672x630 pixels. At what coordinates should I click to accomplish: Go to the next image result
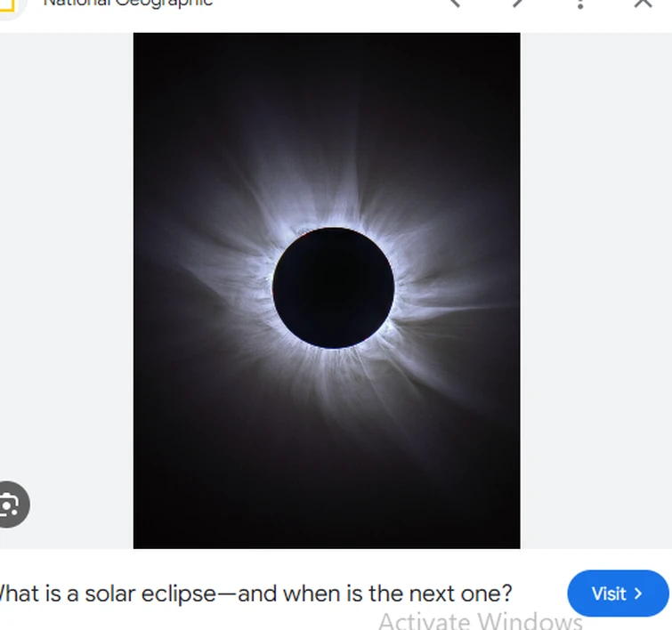point(519,3)
